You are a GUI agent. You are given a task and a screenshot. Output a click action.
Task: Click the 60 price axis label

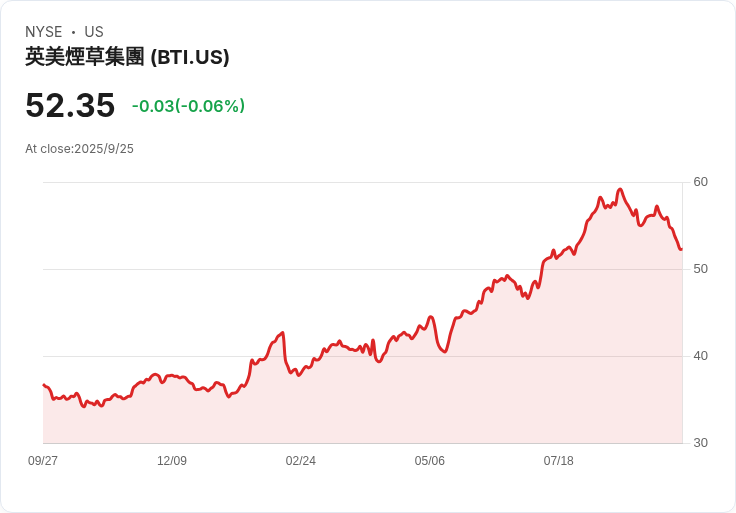[x=700, y=182]
